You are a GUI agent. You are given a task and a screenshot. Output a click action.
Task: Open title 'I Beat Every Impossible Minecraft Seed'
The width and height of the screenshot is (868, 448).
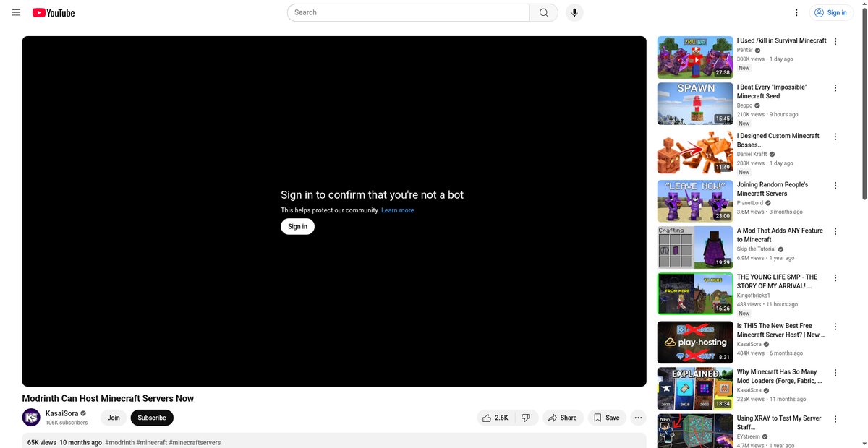pos(772,91)
